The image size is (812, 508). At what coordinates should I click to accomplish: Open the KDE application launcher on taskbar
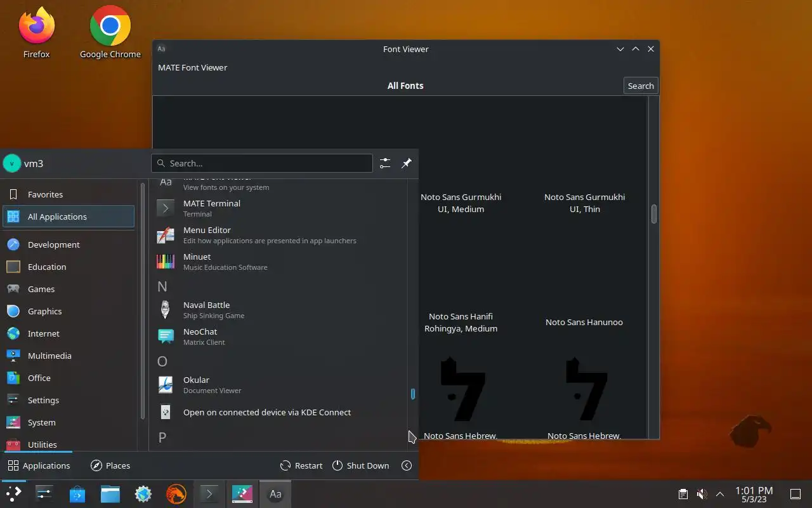click(x=13, y=494)
